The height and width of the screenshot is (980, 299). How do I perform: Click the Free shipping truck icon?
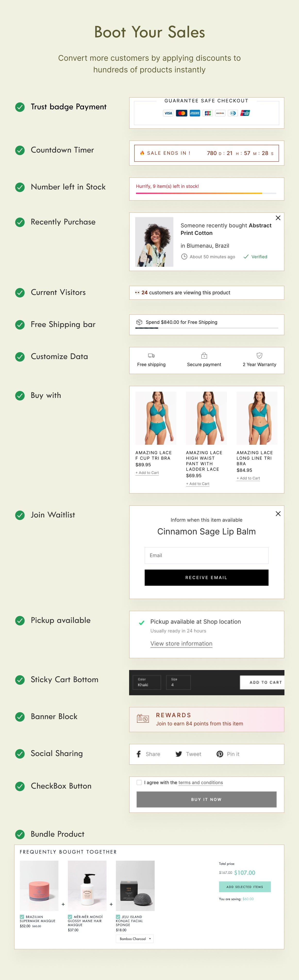click(x=151, y=356)
